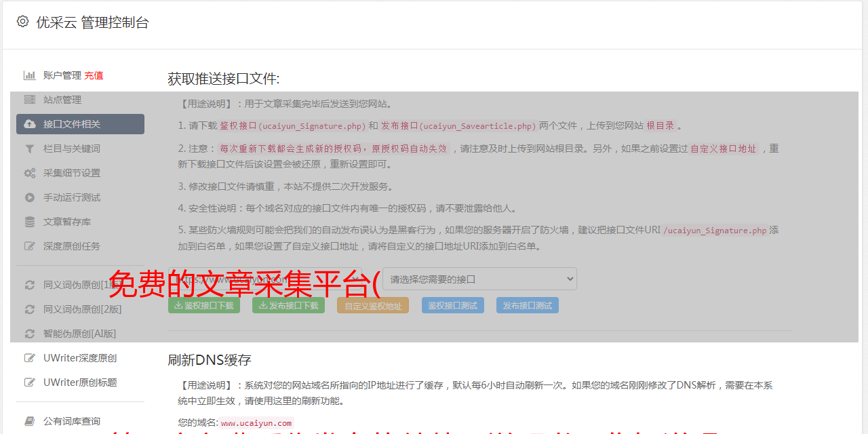Click the /ucaiyun_Signature.php URI code text
Image resolution: width=868 pixels, height=434 pixels.
click(x=715, y=231)
